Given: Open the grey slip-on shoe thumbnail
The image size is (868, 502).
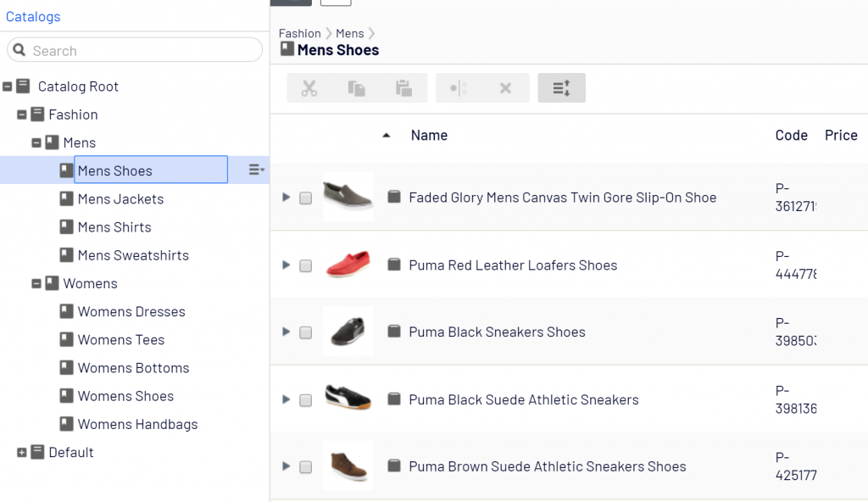Looking at the screenshot, I should (x=348, y=196).
